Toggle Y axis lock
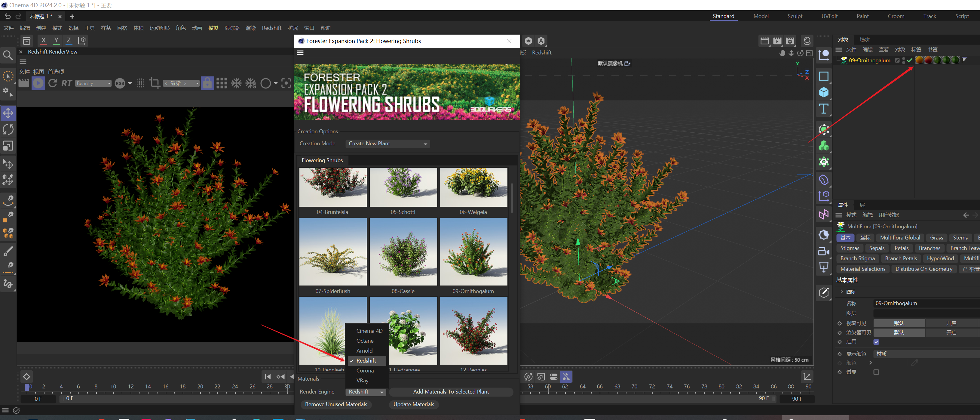980x420 pixels. (x=56, y=40)
